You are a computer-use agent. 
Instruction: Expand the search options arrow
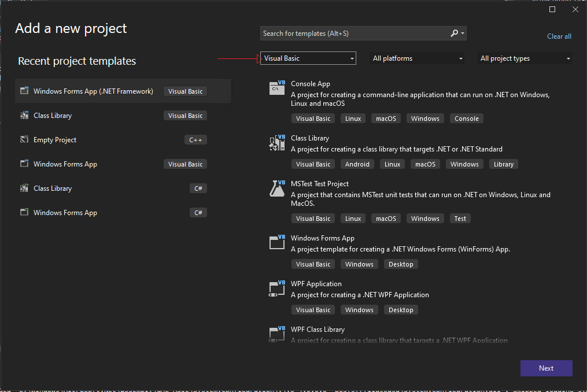pos(462,33)
